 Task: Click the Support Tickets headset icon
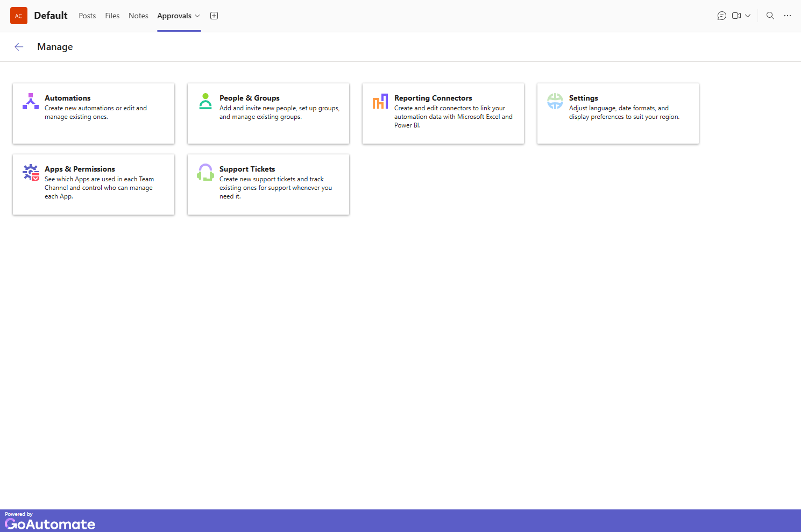[x=205, y=172]
